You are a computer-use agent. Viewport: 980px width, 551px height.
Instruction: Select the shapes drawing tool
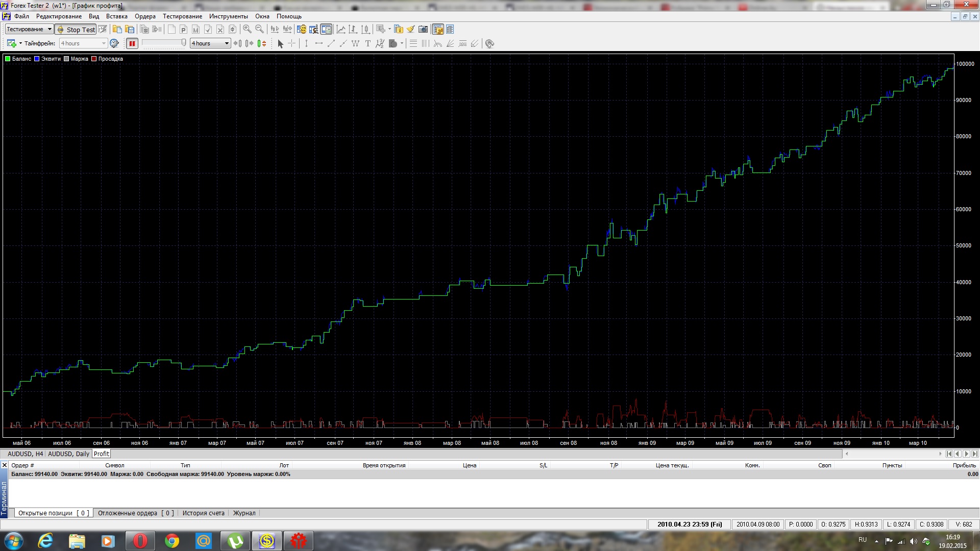coord(393,43)
